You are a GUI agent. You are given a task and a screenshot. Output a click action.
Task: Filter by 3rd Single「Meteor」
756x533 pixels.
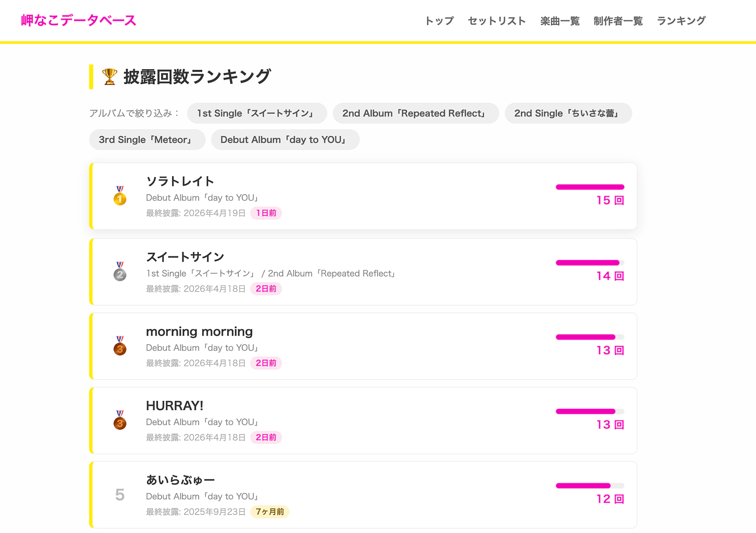147,140
